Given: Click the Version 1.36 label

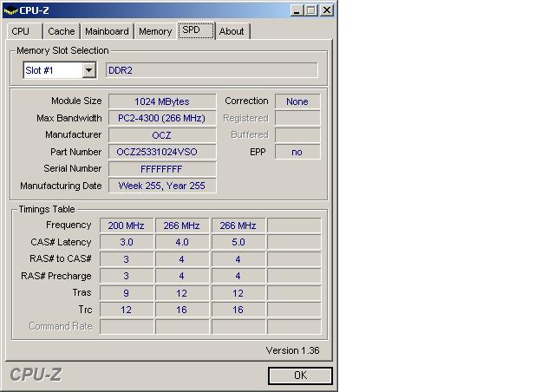Looking at the screenshot, I should (293, 350).
